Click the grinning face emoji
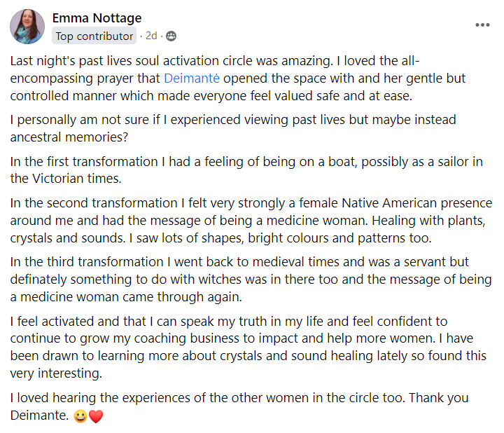 (80, 416)
